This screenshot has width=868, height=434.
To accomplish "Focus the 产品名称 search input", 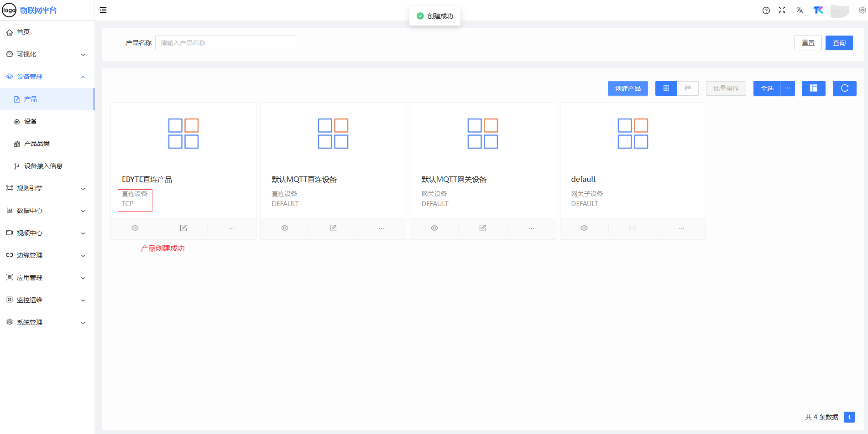I will tap(225, 43).
